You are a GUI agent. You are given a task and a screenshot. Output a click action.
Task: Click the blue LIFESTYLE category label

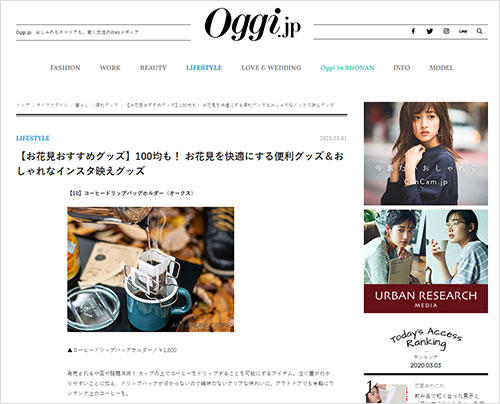click(x=33, y=138)
